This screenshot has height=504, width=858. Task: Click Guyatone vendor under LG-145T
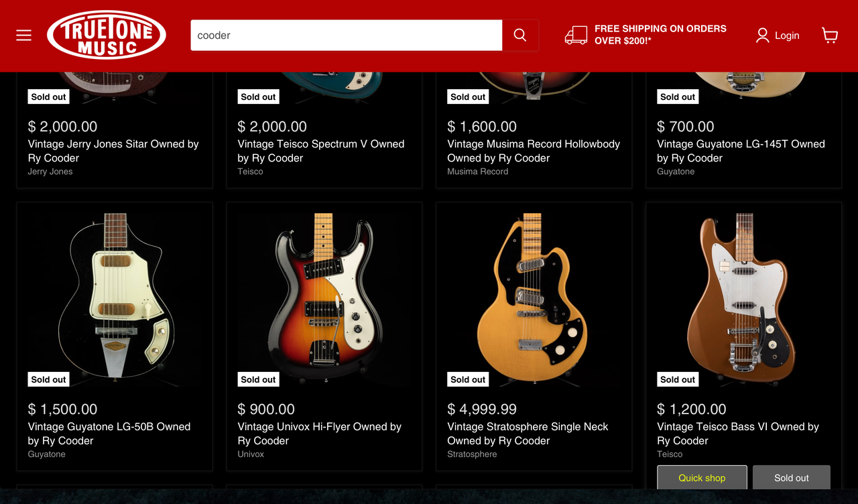[x=676, y=172]
